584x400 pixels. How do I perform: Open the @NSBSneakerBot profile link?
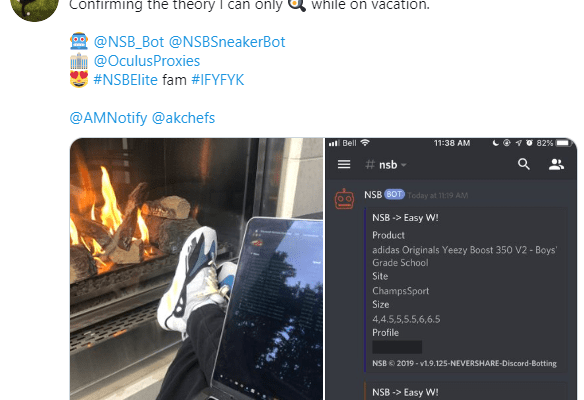tap(227, 42)
